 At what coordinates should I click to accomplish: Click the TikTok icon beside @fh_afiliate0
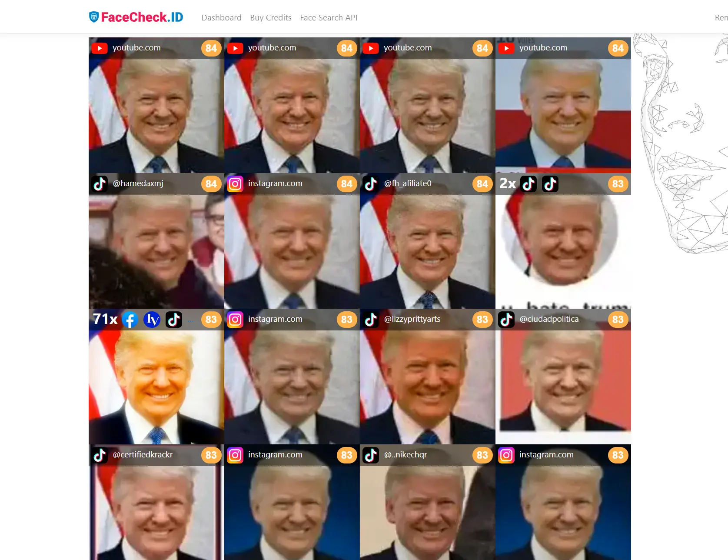click(x=371, y=184)
